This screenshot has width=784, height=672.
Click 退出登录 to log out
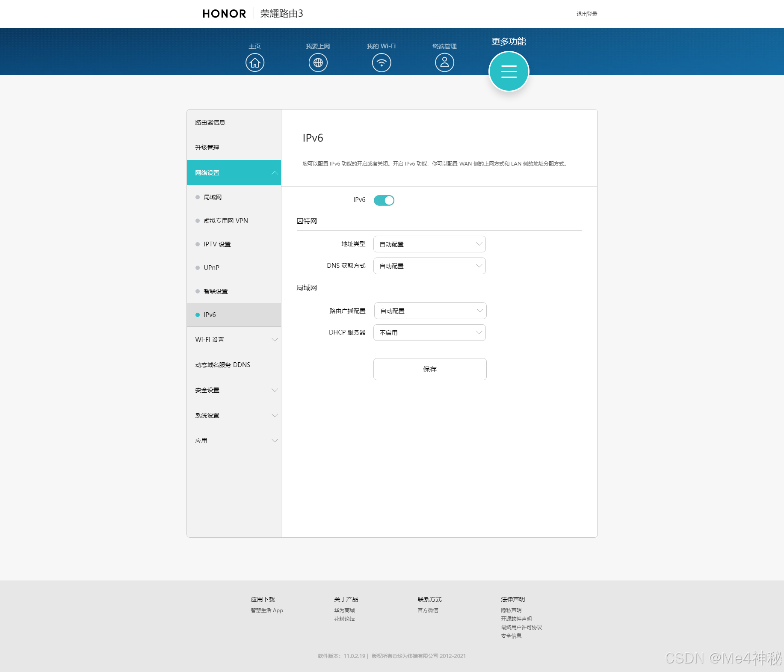(587, 14)
